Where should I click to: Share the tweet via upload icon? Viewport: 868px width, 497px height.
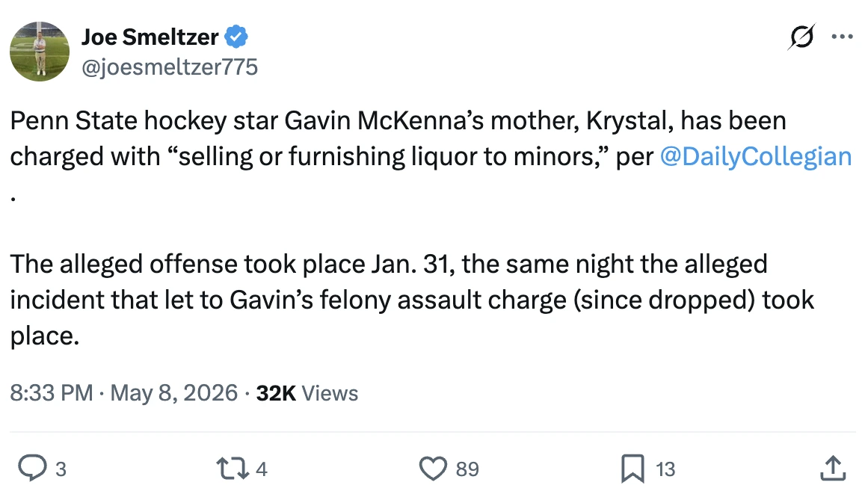[833, 468]
